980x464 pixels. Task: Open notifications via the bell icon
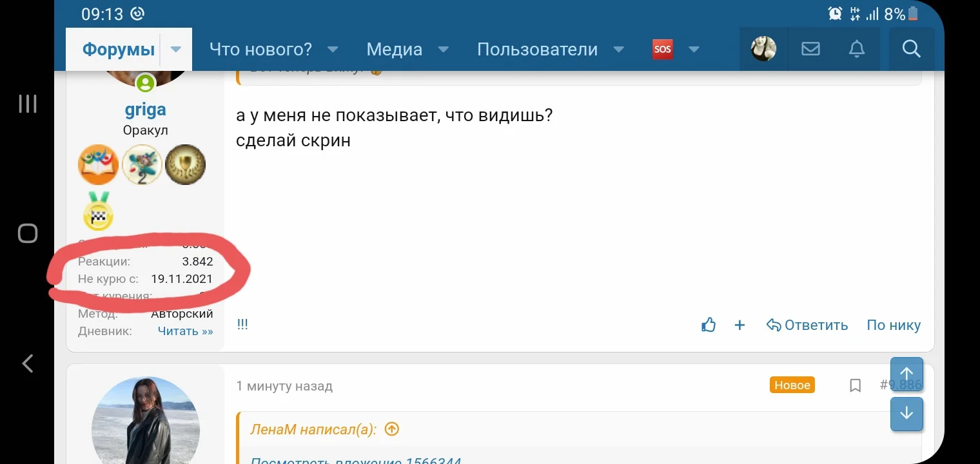coord(856,48)
